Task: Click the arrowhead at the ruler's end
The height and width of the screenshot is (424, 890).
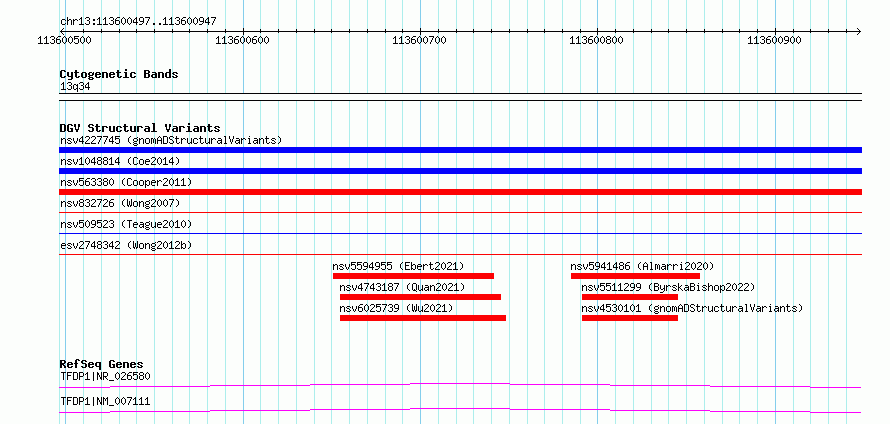Action: (858, 31)
